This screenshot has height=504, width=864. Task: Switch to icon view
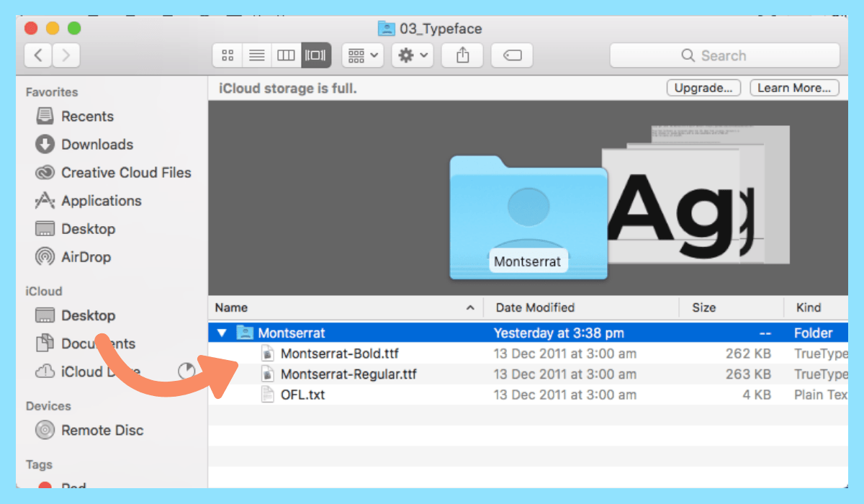[x=228, y=55]
